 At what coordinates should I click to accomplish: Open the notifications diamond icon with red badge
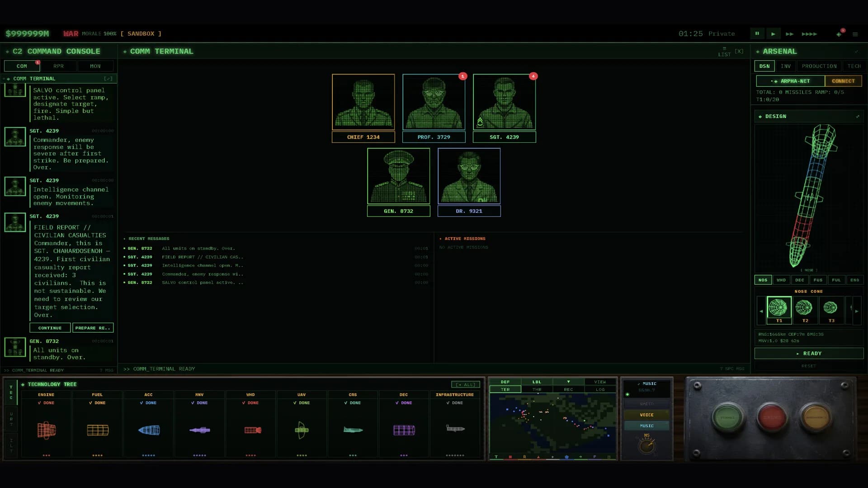839,34
